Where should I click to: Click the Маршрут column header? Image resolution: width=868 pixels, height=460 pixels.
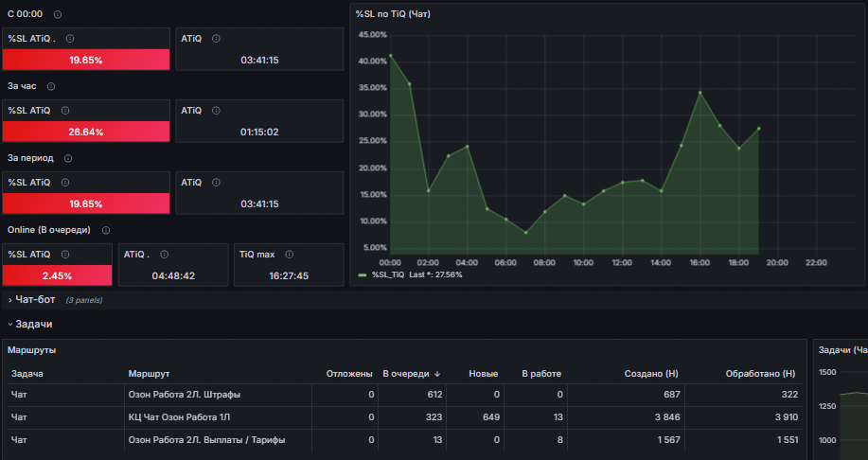pyautogui.click(x=149, y=374)
